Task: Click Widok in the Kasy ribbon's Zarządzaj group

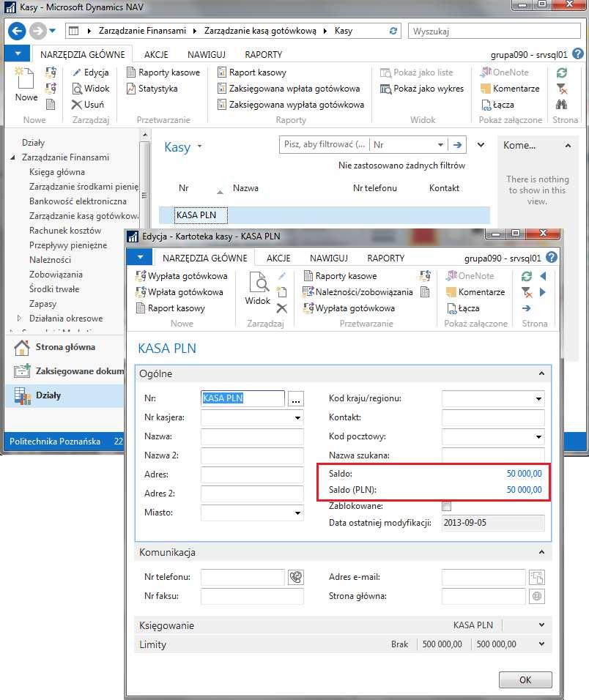Action: [x=91, y=89]
